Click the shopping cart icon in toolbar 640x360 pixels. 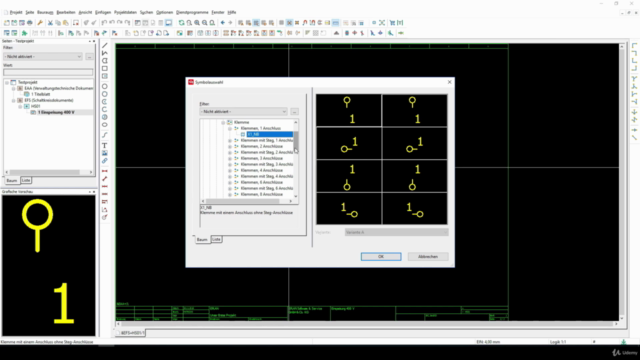(x=392, y=23)
